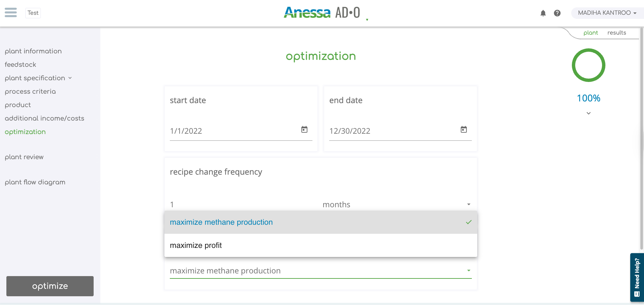
Task: Switch to the results tab
Action: coord(616,33)
